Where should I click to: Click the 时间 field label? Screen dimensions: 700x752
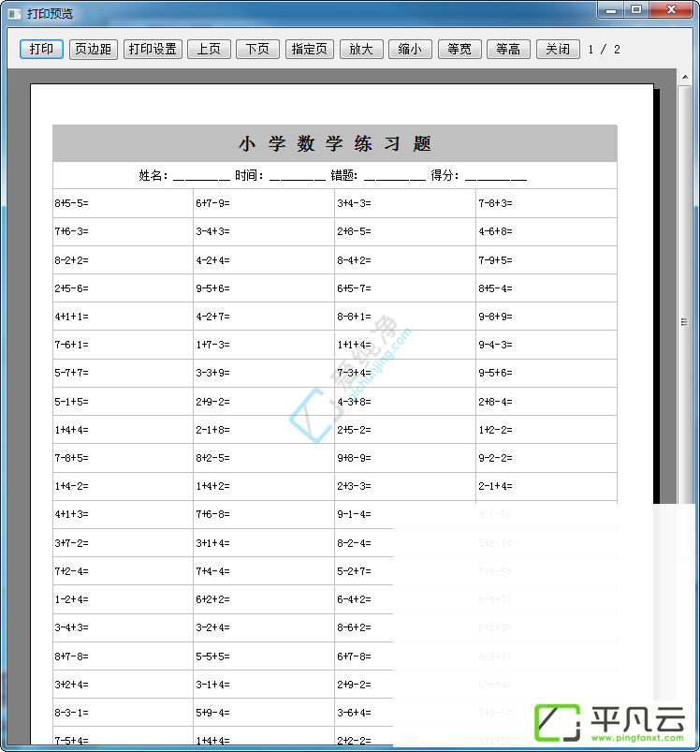tap(249, 175)
